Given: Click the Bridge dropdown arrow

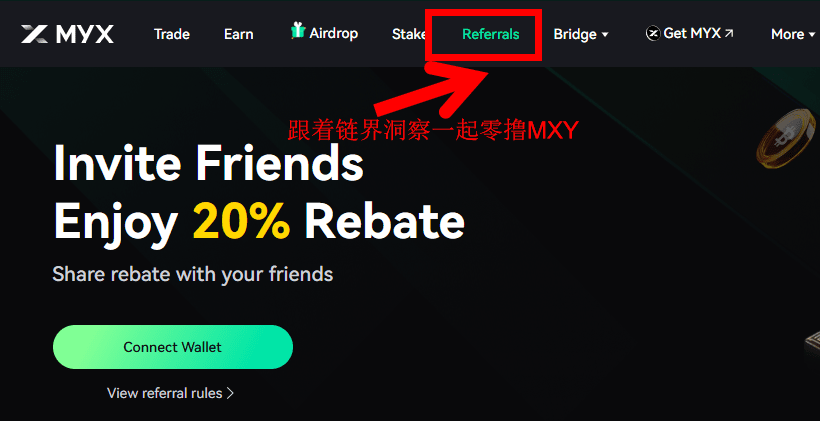Looking at the screenshot, I should pos(605,35).
